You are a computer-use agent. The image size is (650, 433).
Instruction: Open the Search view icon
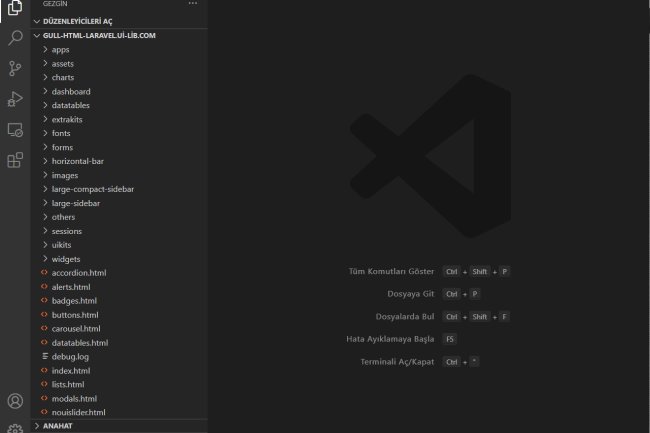click(15, 38)
